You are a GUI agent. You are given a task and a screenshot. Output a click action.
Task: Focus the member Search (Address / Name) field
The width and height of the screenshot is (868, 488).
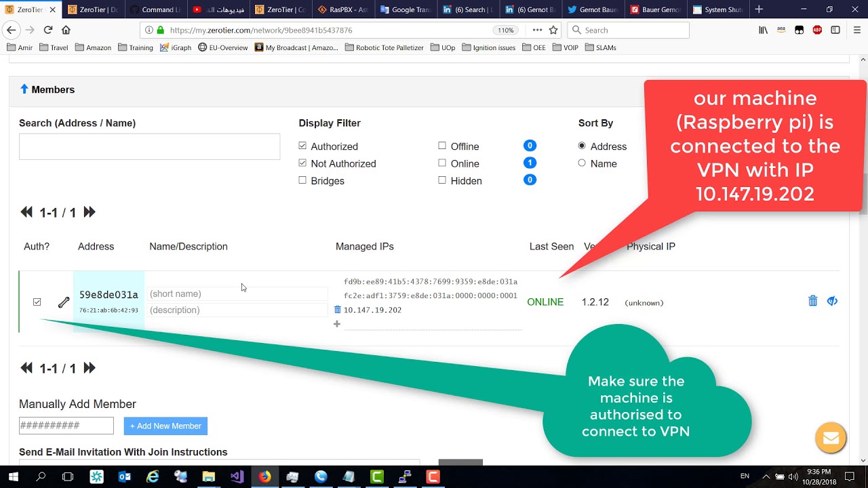[x=149, y=146]
